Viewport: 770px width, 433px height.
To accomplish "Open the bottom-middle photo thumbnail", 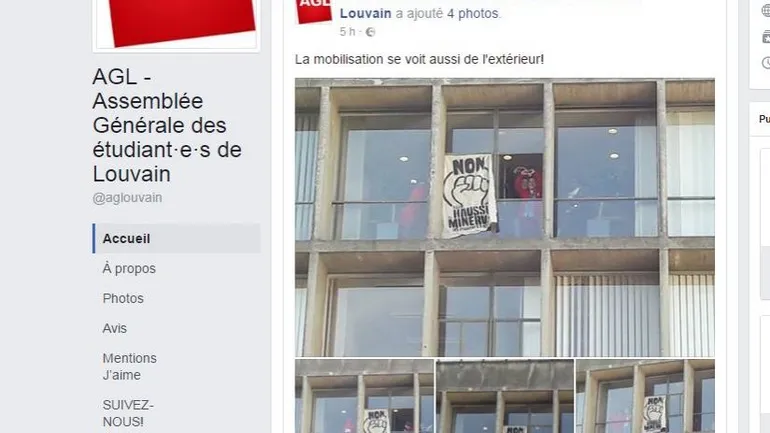I will click(x=505, y=396).
